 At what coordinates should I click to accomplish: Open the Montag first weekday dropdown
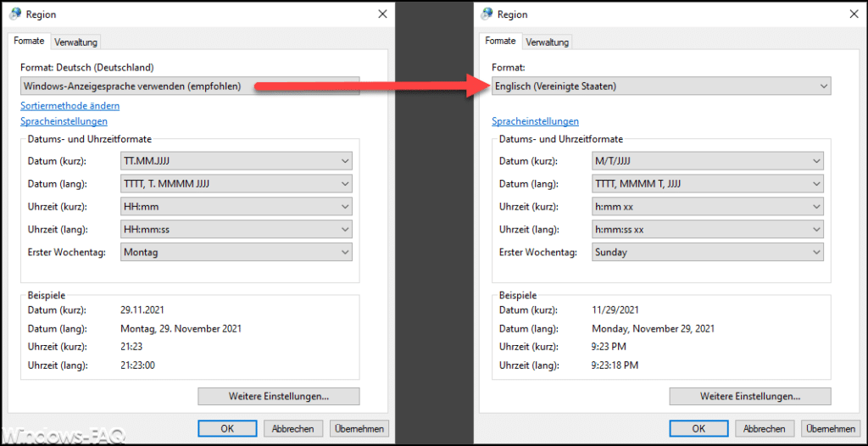click(x=236, y=252)
